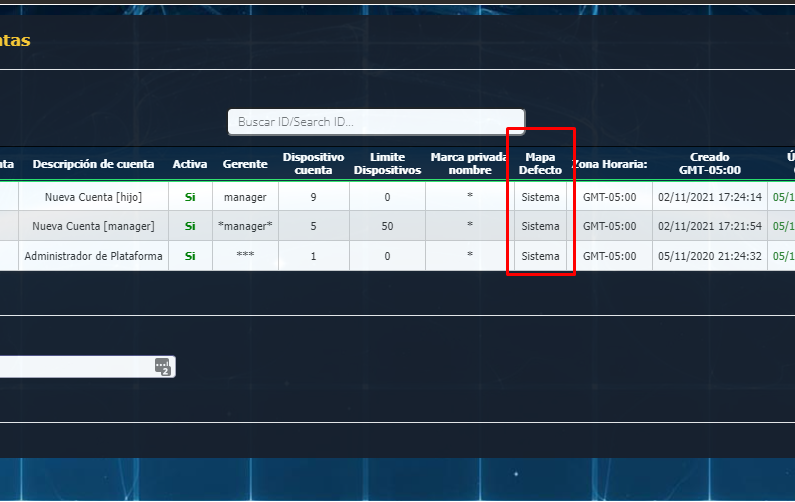Image resolution: width=795 pixels, height=502 pixels.
Task: Click the Dispositivo cuenta column header
Action: point(313,163)
